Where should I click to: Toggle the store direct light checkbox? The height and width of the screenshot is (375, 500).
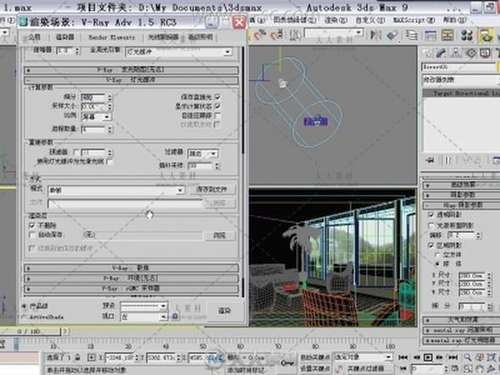(x=217, y=97)
